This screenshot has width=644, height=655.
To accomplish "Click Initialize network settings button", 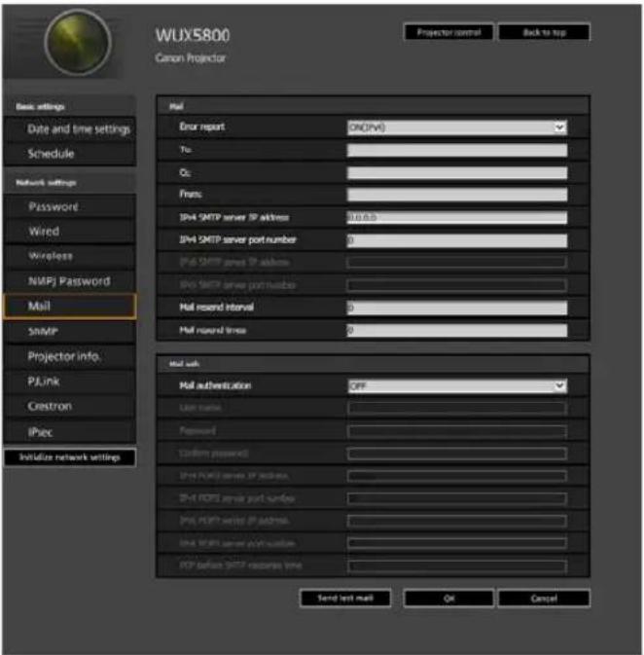I will click(69, 457).
